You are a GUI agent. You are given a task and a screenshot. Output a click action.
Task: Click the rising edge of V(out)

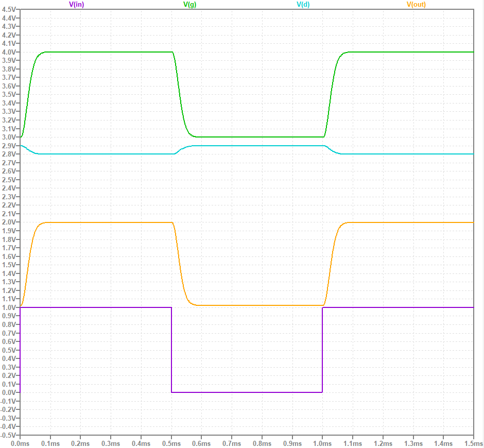point(332,263)
